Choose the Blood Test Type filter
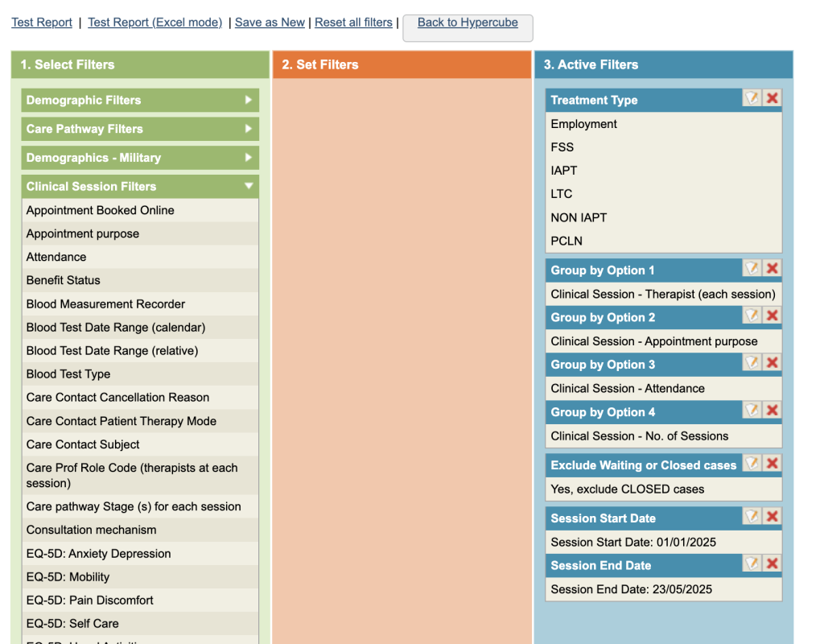Viewport: 824px width, 644px height. [68, 374]
